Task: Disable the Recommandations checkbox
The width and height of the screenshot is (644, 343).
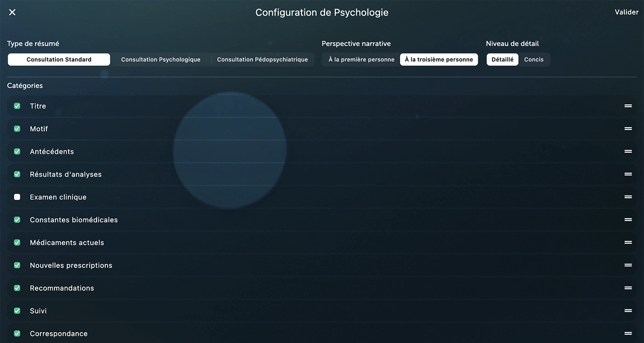Action: [x=17, y=288]
